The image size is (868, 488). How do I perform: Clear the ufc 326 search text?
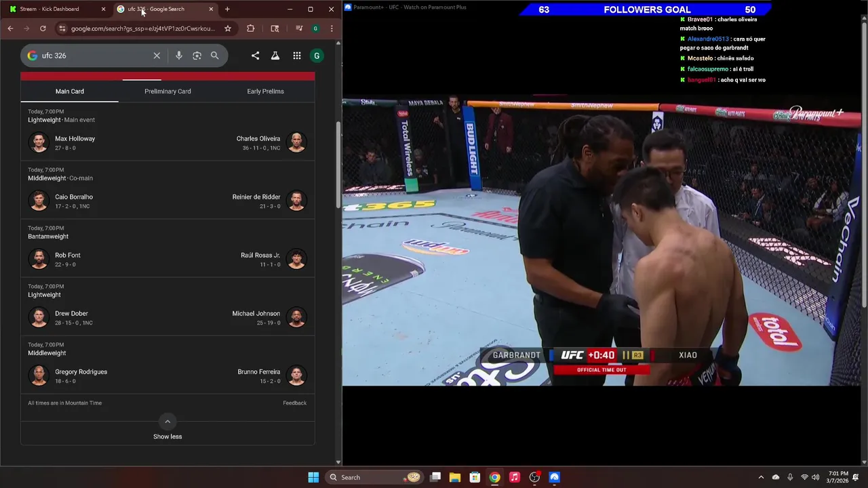157,56
